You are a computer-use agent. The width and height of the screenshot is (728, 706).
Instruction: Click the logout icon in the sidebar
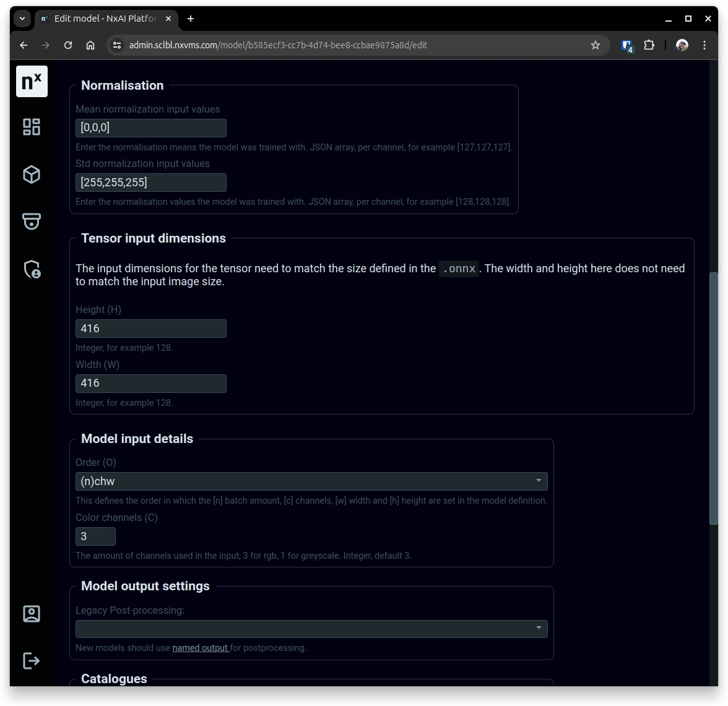32,660
